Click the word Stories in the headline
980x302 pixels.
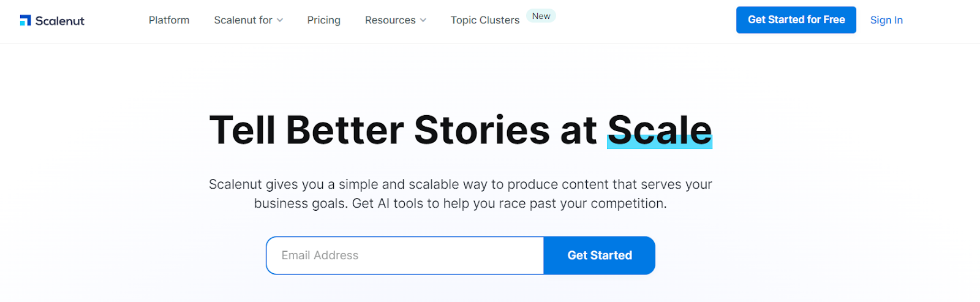[482, 130]
